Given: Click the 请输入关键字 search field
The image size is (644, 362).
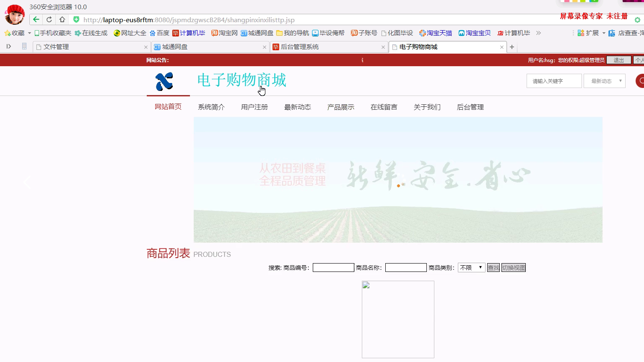Looking at the screenshot, I should (x=554, y=81).
